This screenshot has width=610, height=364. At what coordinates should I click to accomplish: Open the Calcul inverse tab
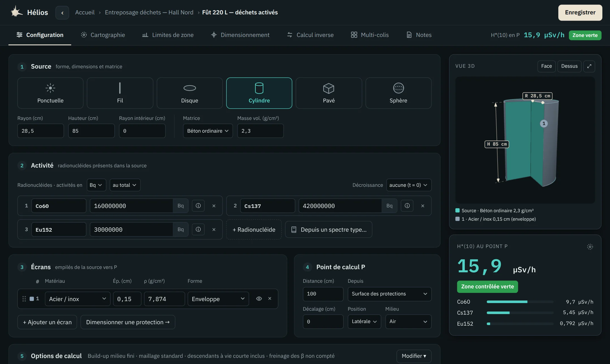(310, 35)
